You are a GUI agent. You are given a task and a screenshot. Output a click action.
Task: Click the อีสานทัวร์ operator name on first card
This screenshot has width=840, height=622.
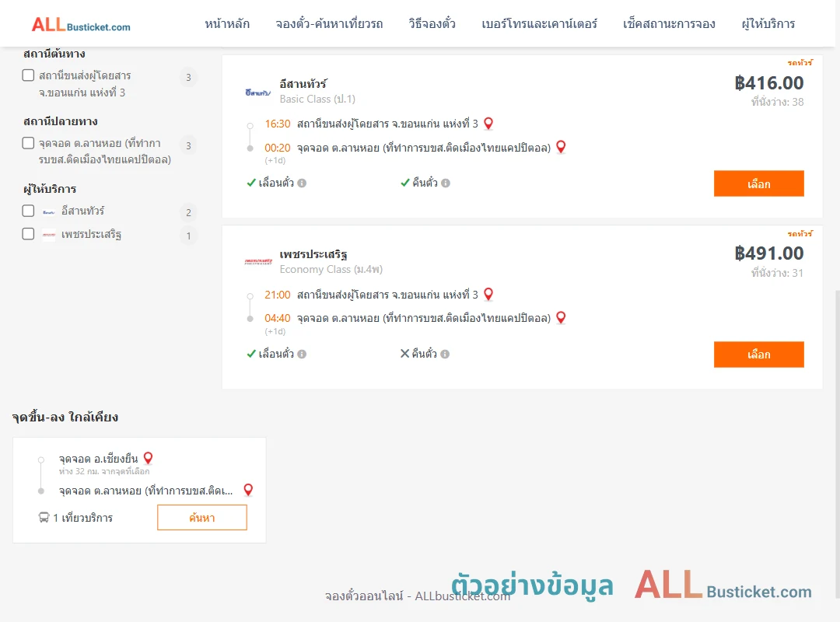[303, 83]
